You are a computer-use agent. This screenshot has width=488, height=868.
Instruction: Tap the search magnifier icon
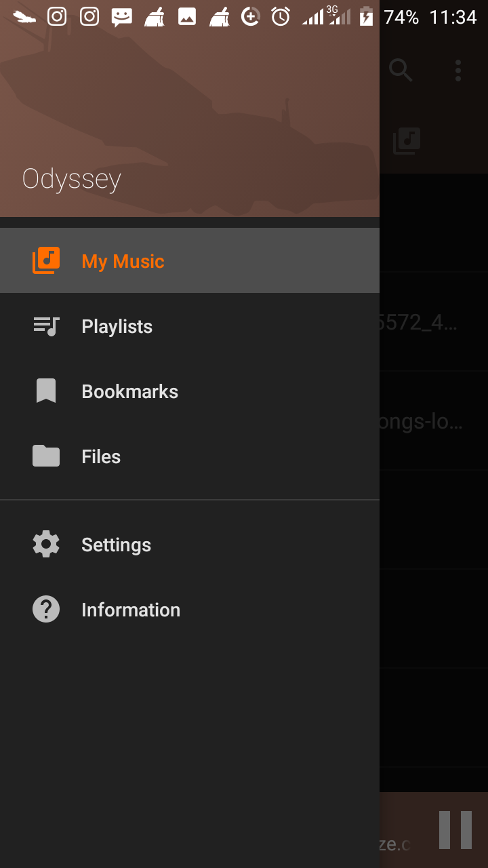click(x=401, y=69)
